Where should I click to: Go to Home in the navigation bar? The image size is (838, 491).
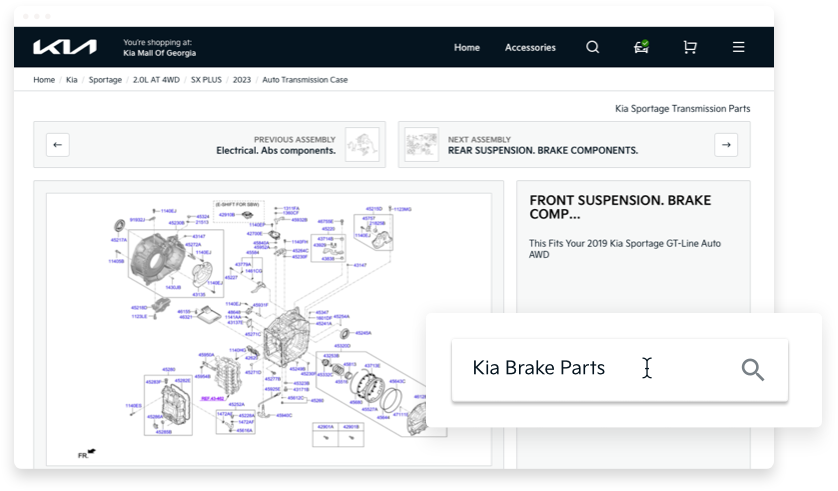click(467, 48)
